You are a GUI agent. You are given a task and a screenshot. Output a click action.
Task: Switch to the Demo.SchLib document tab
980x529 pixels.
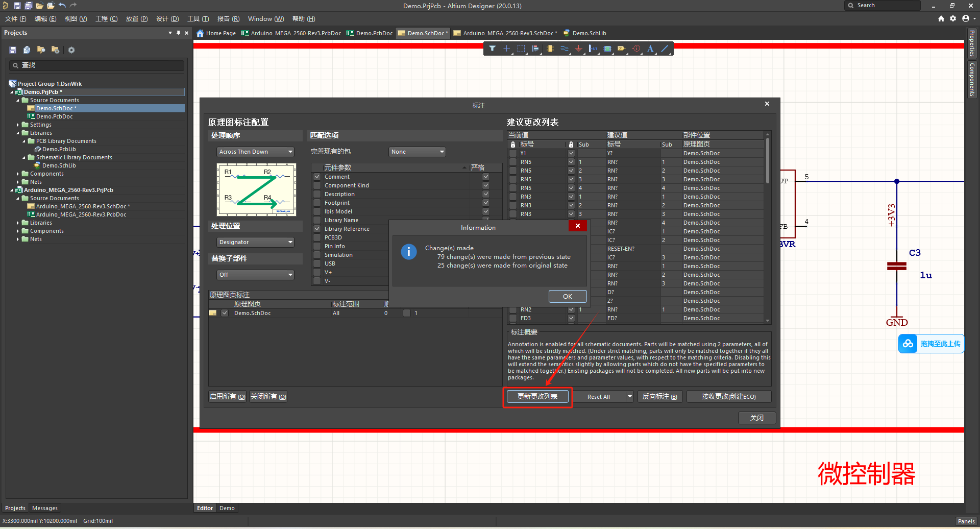[x=585, y=33]
